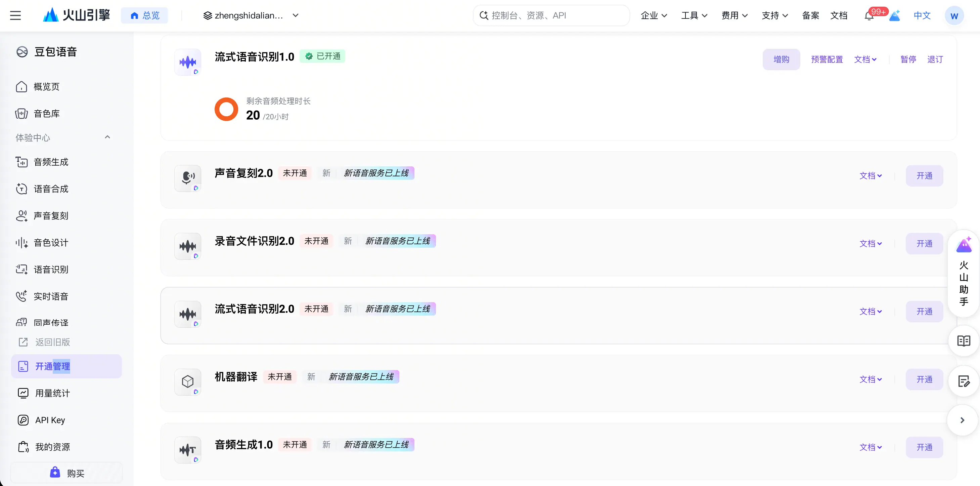Open the 费用 top menu dropdown
This screenshot has height=486, width=980.
(x=734, y=15)
